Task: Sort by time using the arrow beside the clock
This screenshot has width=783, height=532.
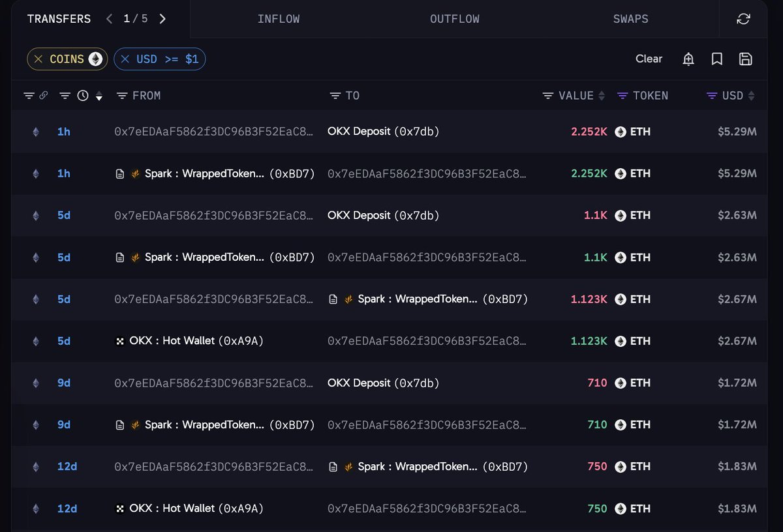Action: pos(99,97)
